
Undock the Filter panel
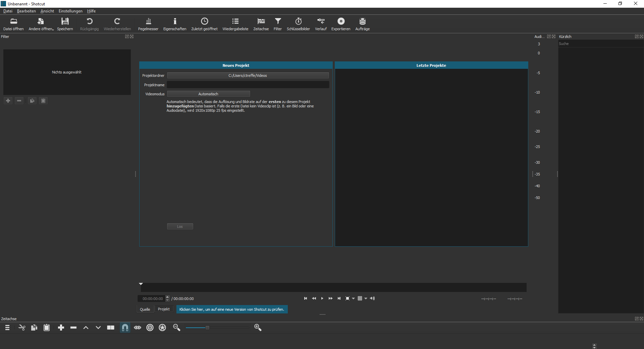pos(127,37)
